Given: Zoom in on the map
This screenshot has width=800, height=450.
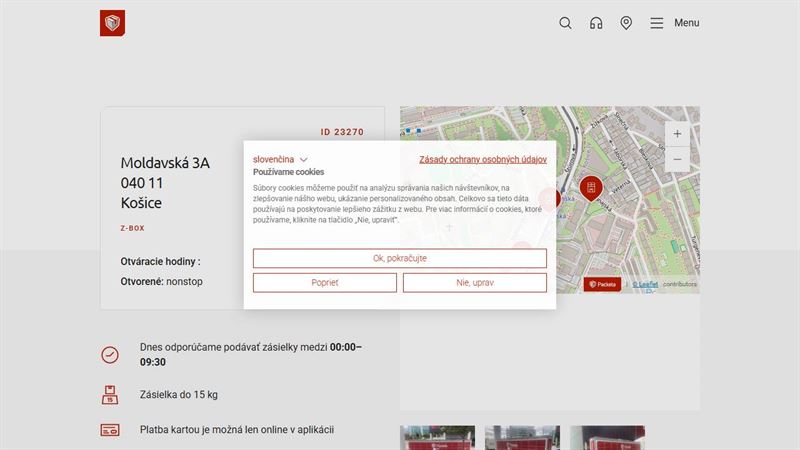Looking at the screenshot, I should (x=677, y=134).
